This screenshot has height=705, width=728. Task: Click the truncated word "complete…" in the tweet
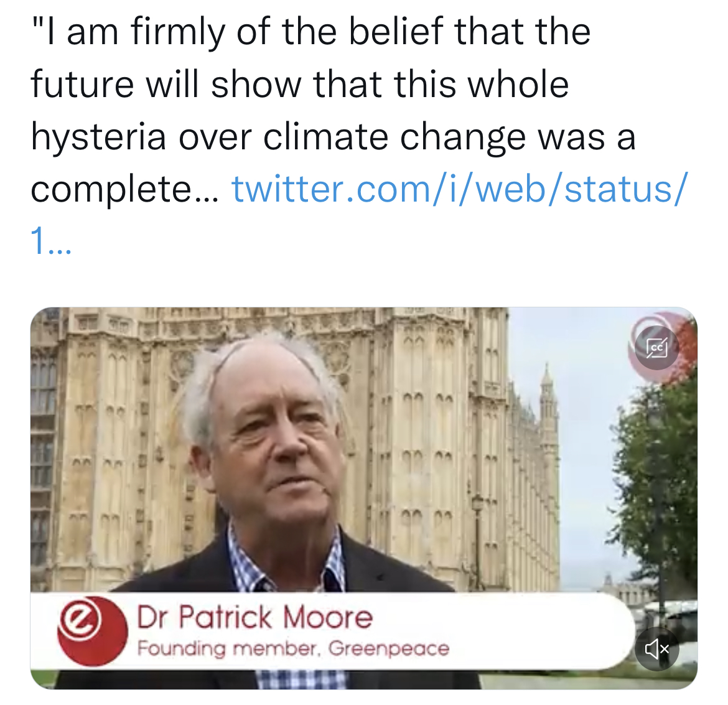click(124, 190)
